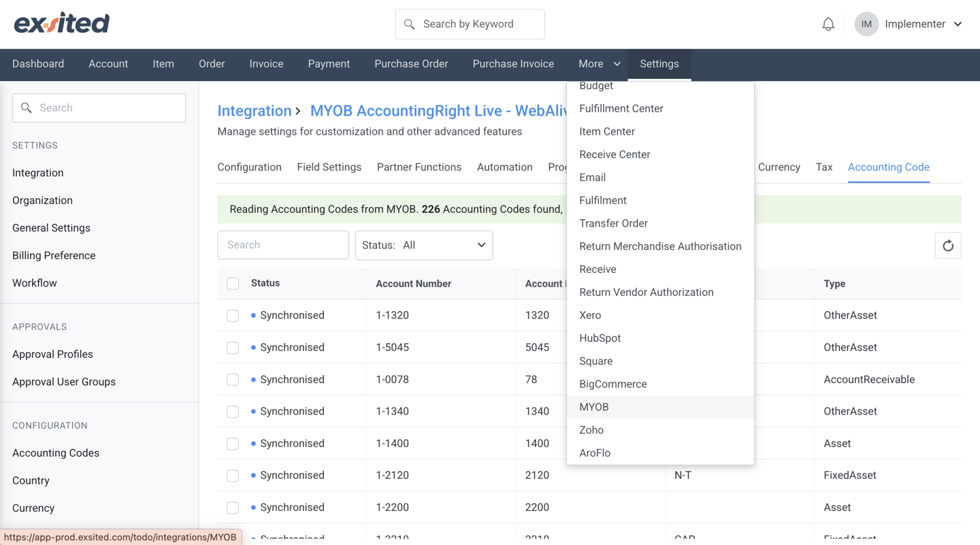Open the Dashboard nav item

[x=38, y=64]
